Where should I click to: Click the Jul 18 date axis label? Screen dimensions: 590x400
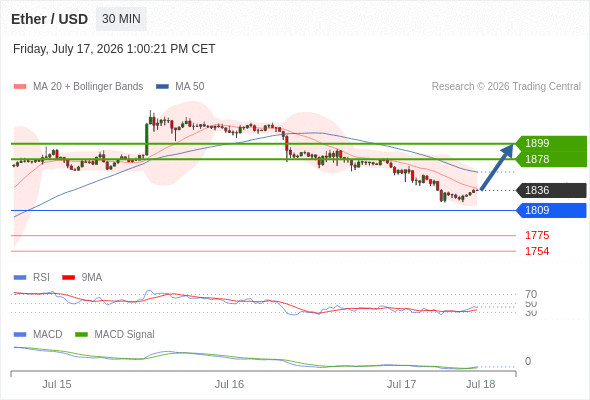coord(481,385)
